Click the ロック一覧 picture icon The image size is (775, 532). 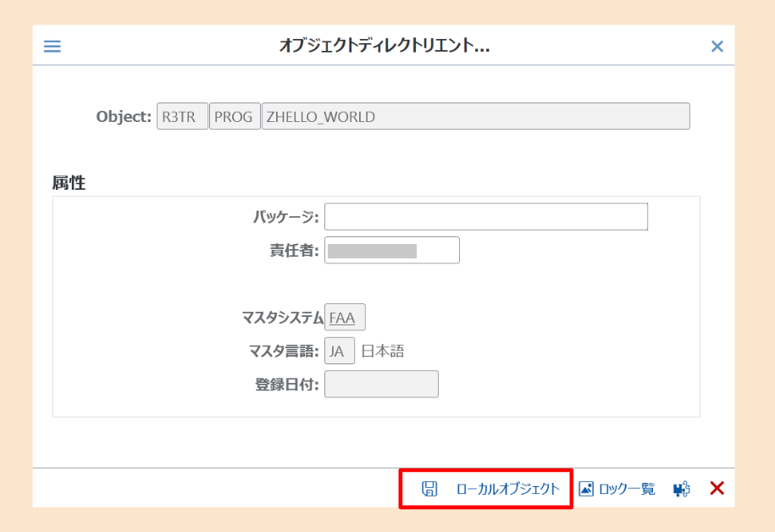[x=586, y=489]
